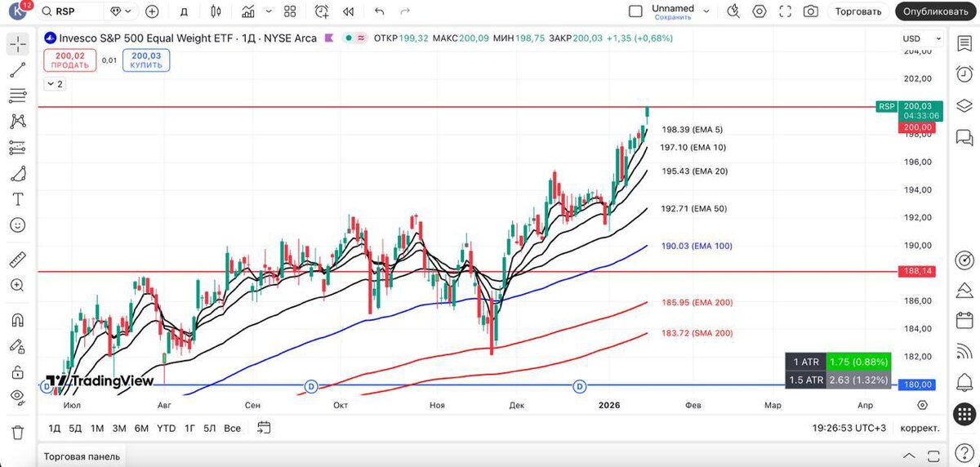Remove drawings with the trash icon
Image resolution: width=980 pixels, height=467 pixels.
point(17,432)
